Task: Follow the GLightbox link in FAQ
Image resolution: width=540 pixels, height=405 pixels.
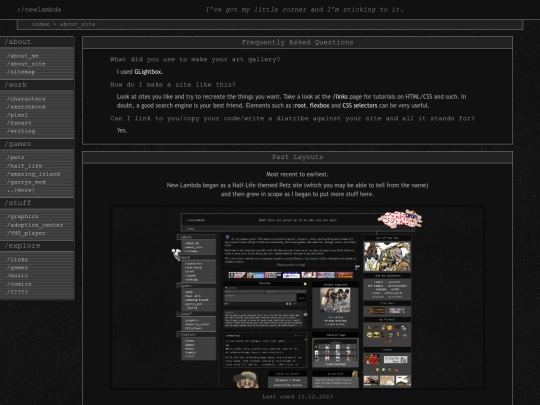Action: (148, 72)
